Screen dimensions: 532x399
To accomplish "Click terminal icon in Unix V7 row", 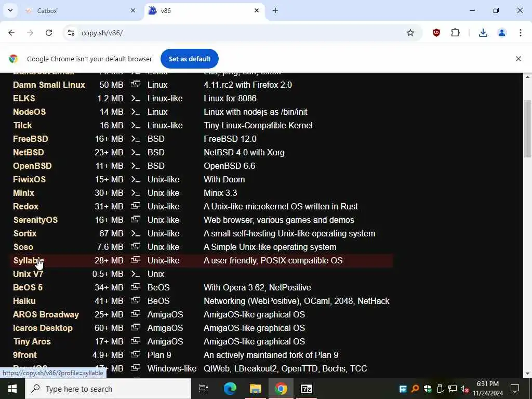I will pyautogui.click(x=136, y=274).
